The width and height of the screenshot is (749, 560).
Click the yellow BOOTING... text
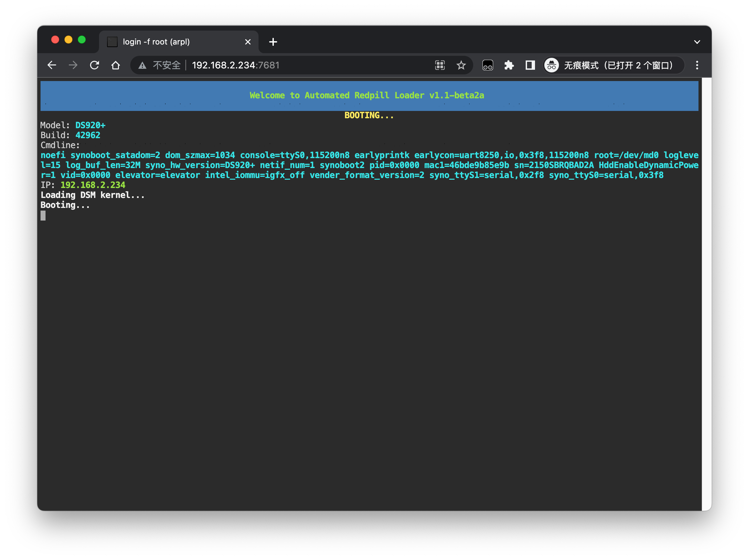tap(369, 115)
